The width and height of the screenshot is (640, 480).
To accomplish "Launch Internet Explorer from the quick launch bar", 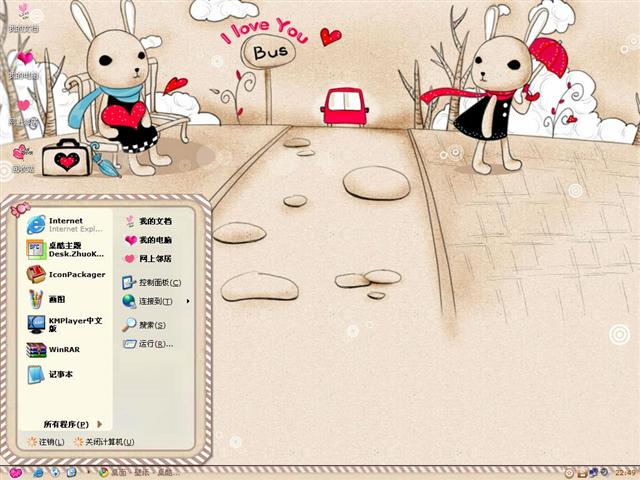I will (x=38, y=473).
